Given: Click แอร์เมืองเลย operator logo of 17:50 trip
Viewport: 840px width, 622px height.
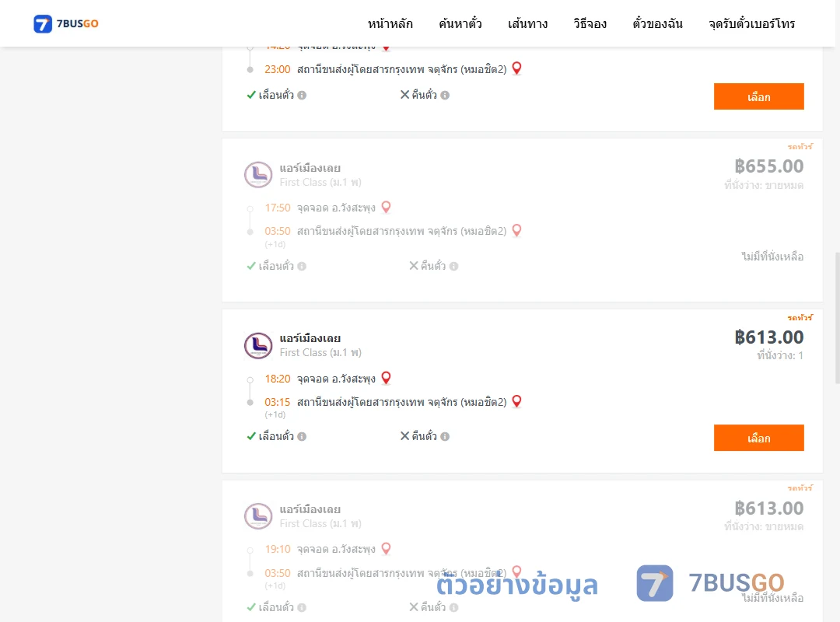Looking at the screenshot, I should [258, 175].
